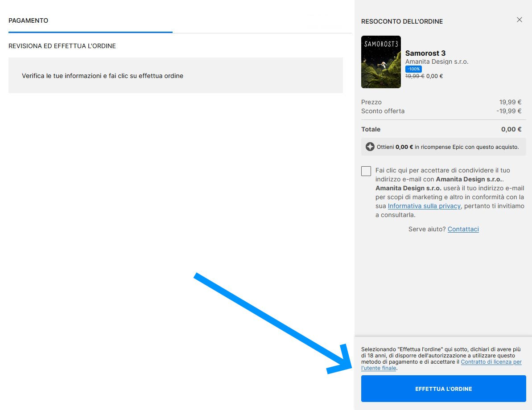Click the Epic rewards star coin icon
532x410 pixels.
click(370, 147)
